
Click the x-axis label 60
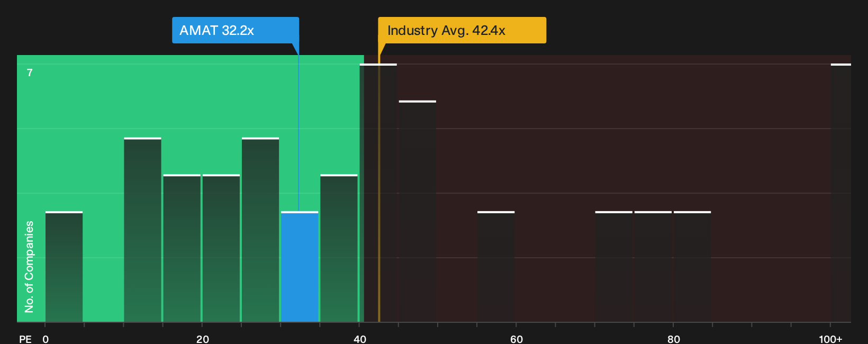(x=517, y=339)
